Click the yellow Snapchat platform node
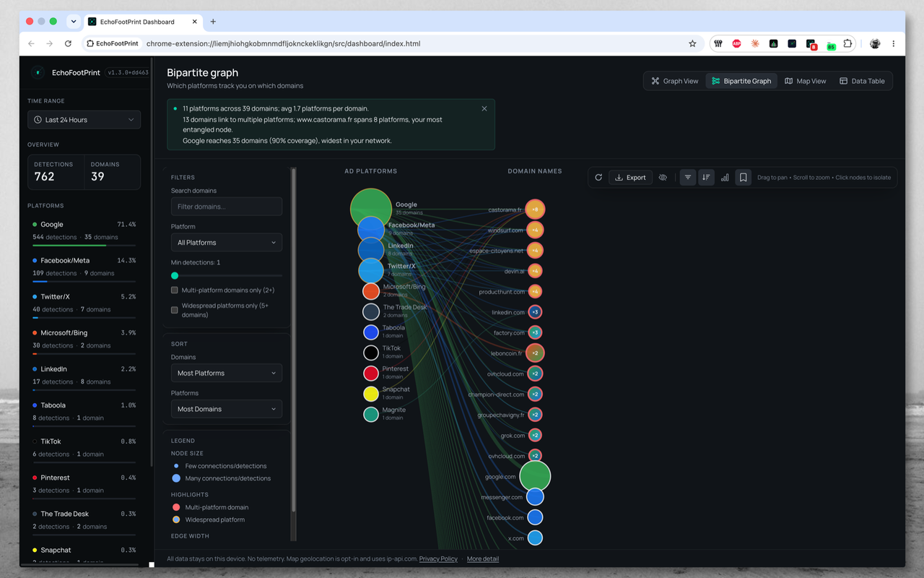Image resolution: width=924 pixels, height=578 pixels. coord(371,394)
